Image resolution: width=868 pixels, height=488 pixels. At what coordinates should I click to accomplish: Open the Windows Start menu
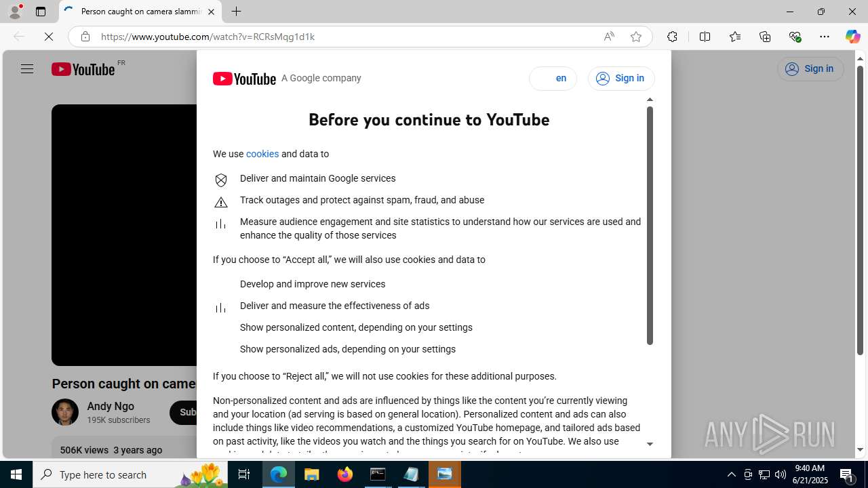coord(16,474)
